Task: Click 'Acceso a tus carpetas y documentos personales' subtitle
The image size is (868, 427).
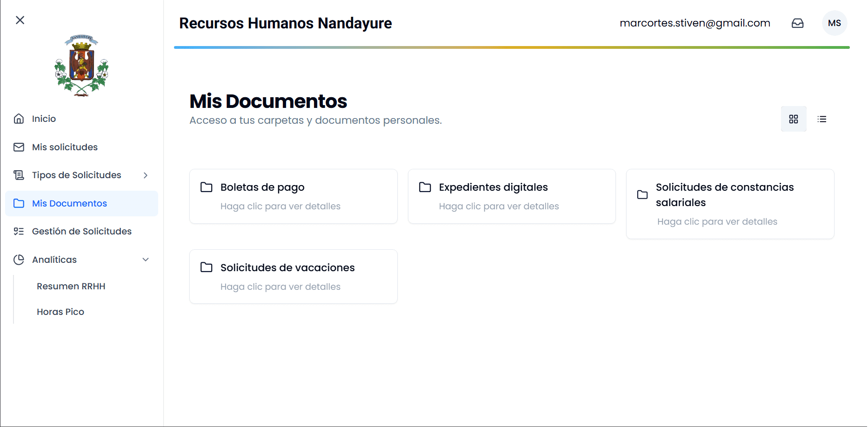Action: click(x=316, y=120)
